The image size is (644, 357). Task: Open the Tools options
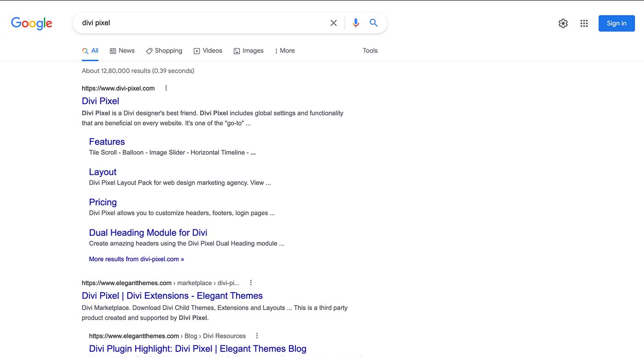click(x=370, y=51)
